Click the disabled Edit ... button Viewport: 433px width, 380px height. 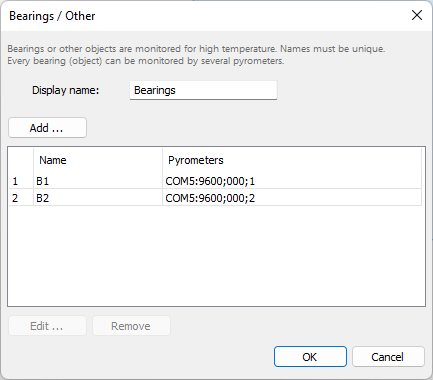47,326
